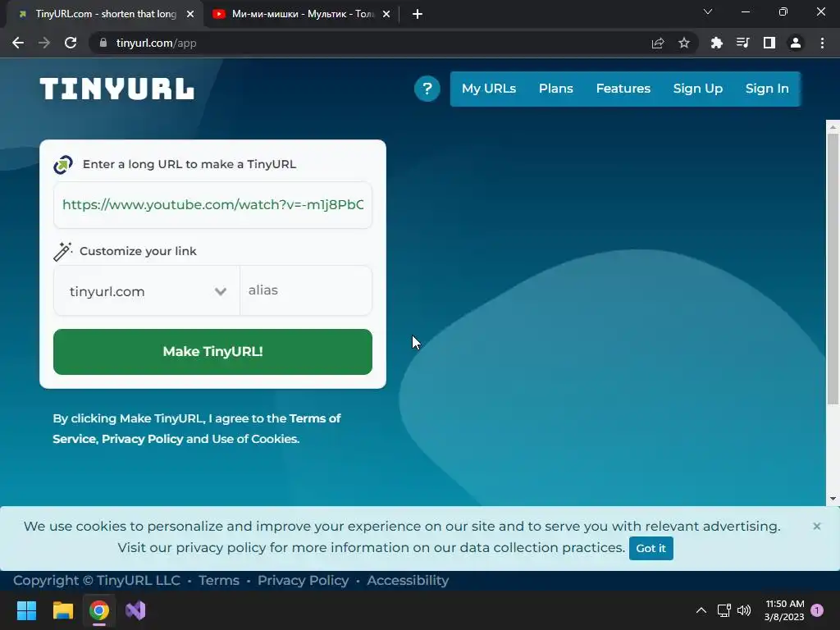Reload the page with the refresh icon
The image size is (840, 630).
71,43
